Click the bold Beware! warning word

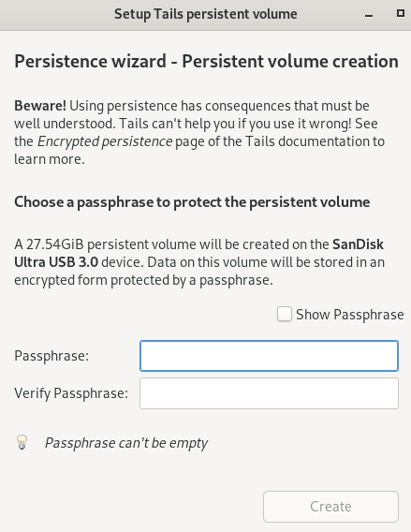tap(40, 106)
